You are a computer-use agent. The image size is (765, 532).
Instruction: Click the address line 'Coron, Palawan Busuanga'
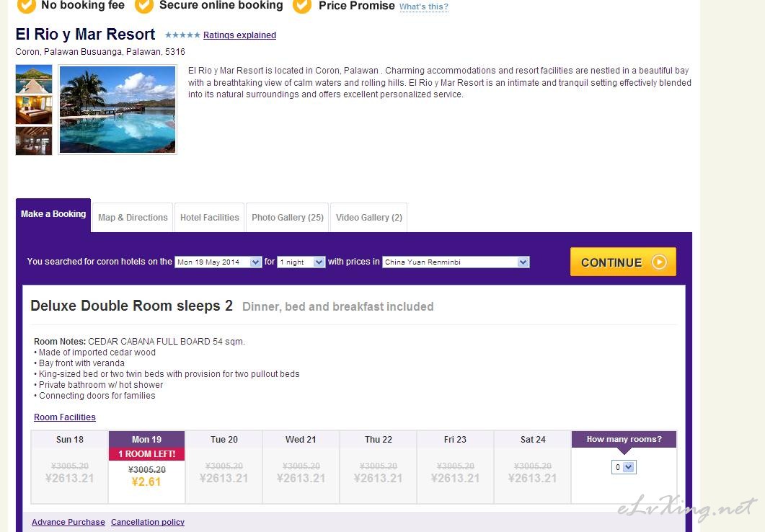pos(100,52)
